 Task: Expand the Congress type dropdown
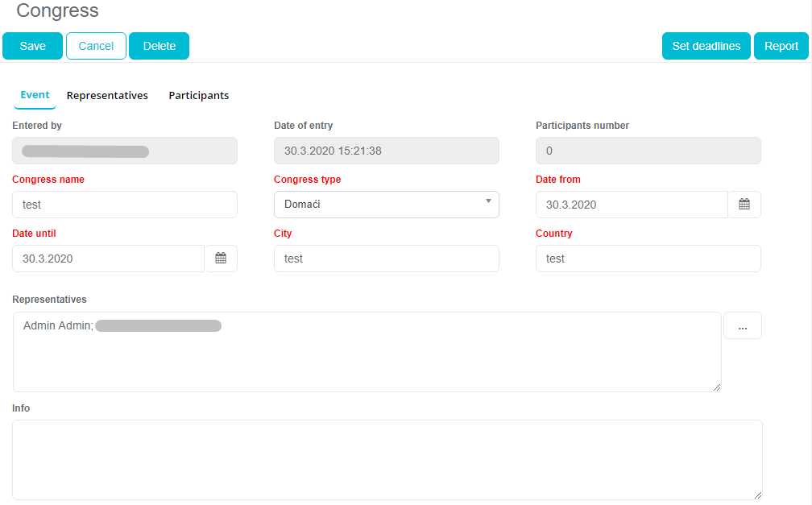point(386,205)
